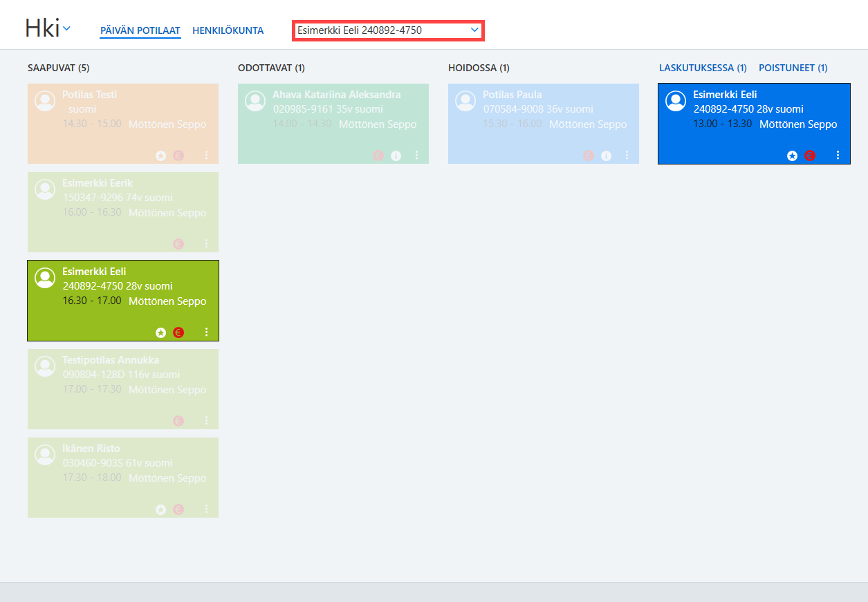Expand the Hki location dropdown arrow
Screen dimensions: 868x602
(66, 28)
